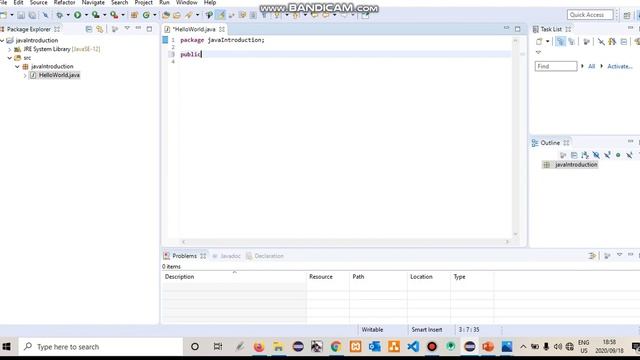Click the Find field in Task List
The width and height of the screenshot is (640, 360).
coord(556,66)
